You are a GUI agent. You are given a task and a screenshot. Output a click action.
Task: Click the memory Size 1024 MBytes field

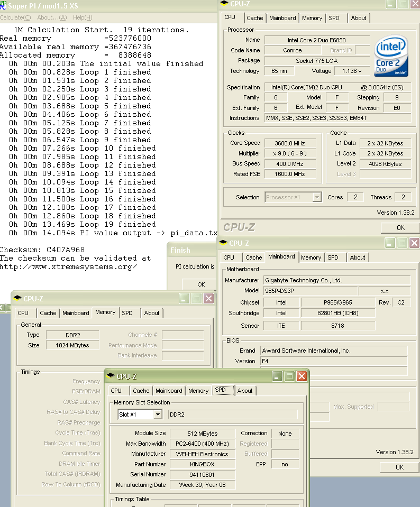[x=72, y=345]
